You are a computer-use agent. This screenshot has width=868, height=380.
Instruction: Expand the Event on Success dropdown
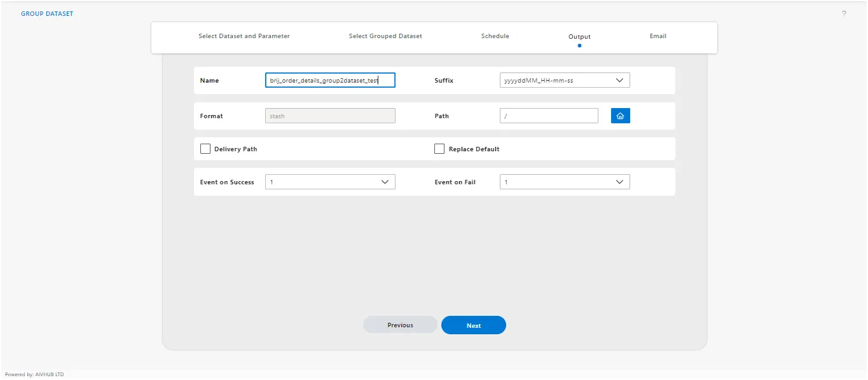click(x=330, y=182)
